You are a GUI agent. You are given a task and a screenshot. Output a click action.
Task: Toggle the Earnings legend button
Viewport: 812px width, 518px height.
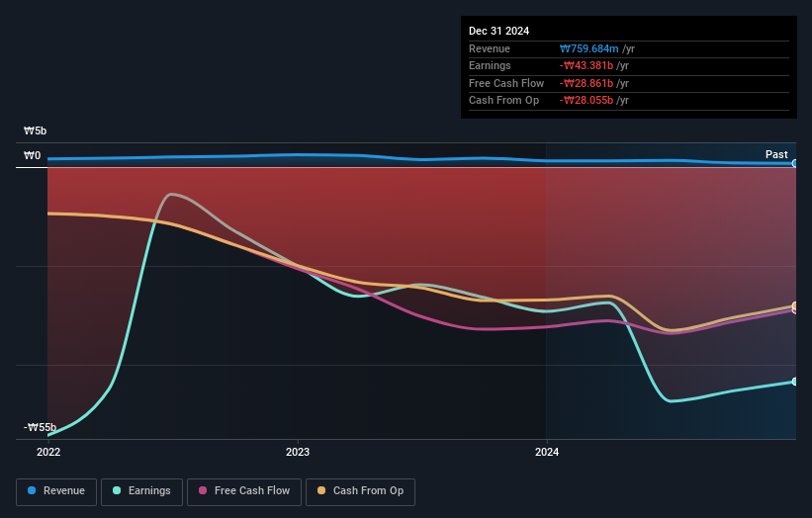(x=141, y=491)
